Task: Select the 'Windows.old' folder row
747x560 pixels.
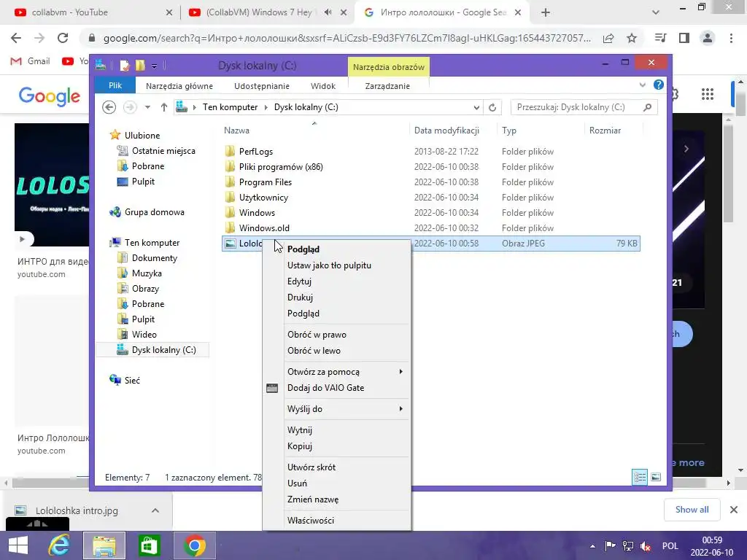Action: coord(431,228)
